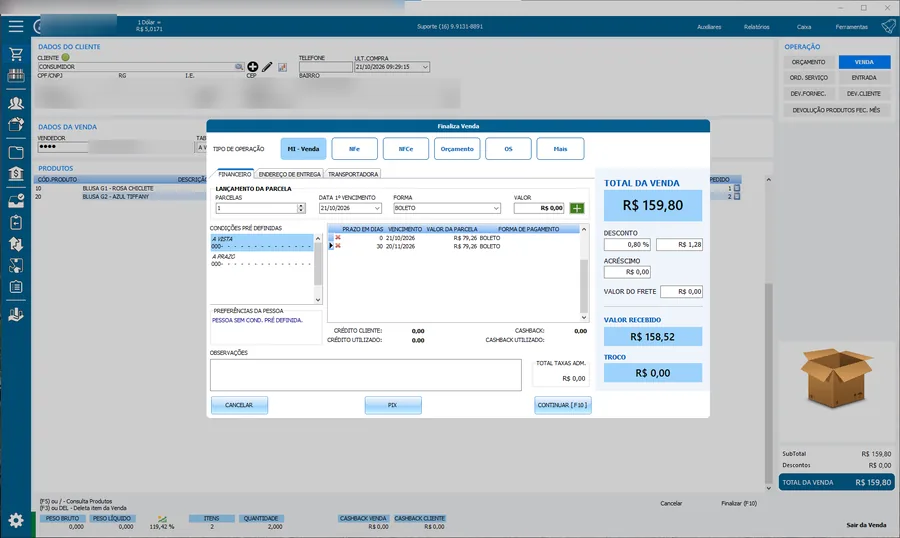Viewport: 900px width, 538px height.
Task: Select A VISTA predefined condition
Action: click(x=261, y=242)
